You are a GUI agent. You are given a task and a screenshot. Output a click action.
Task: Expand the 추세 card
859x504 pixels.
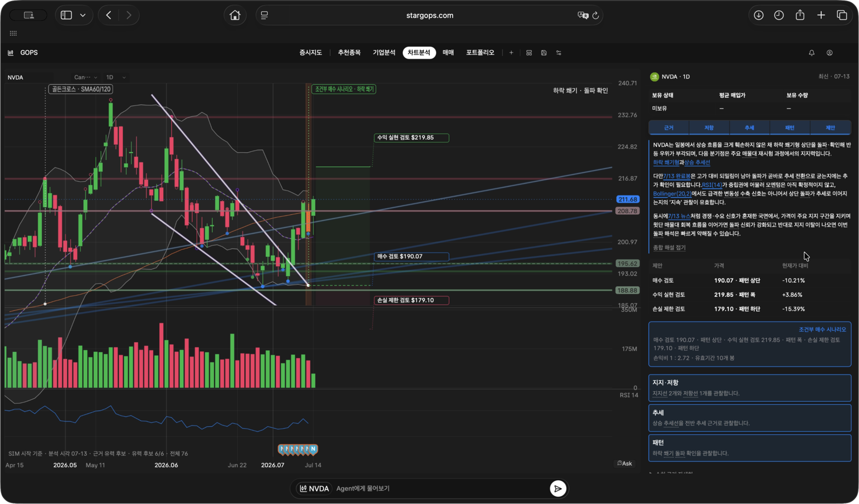(750, 418)
